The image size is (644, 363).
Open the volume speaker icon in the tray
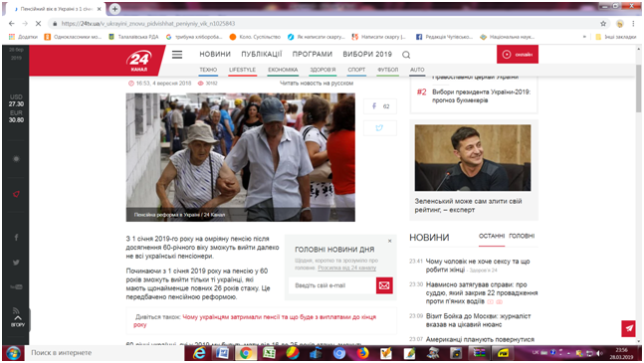[x=599, y=353]
